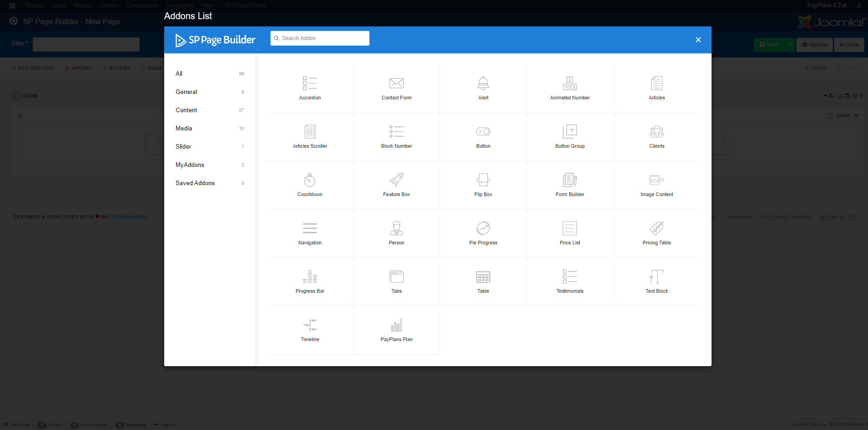The image size is (868, 430).
Task: Choose the Block Number addon
Action: pos(396,137)
